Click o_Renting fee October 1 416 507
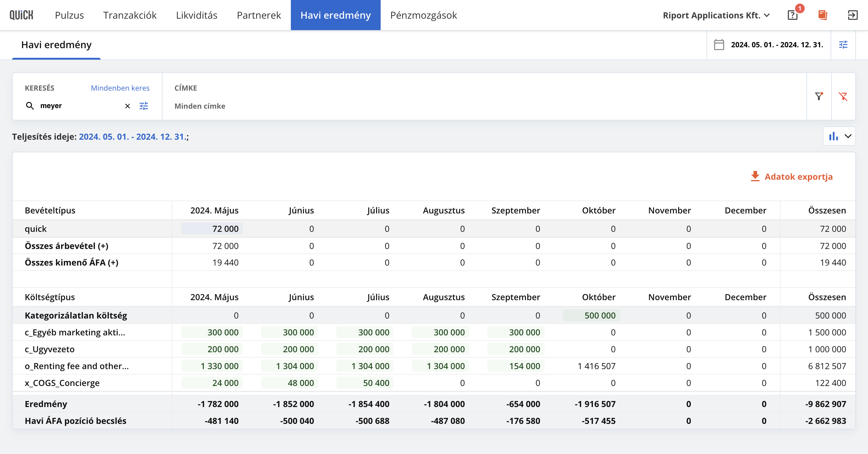Viewport: 868px width, 454px height. [x=596, y=366]
